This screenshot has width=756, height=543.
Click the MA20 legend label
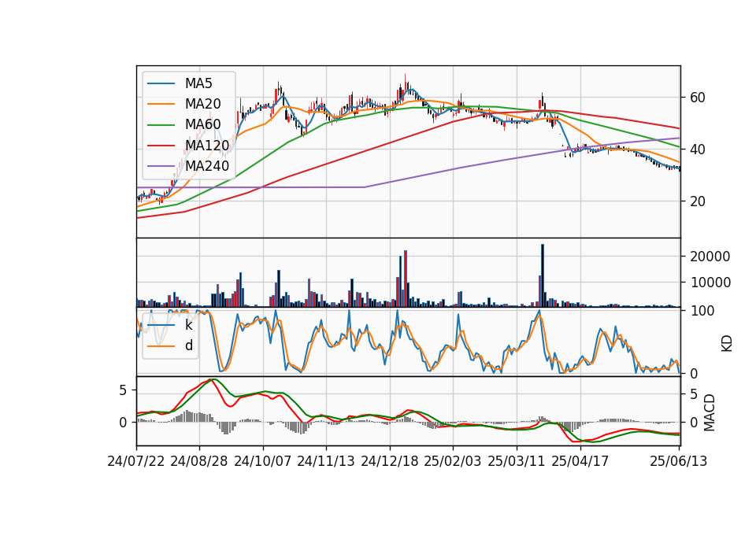[202, 104]
